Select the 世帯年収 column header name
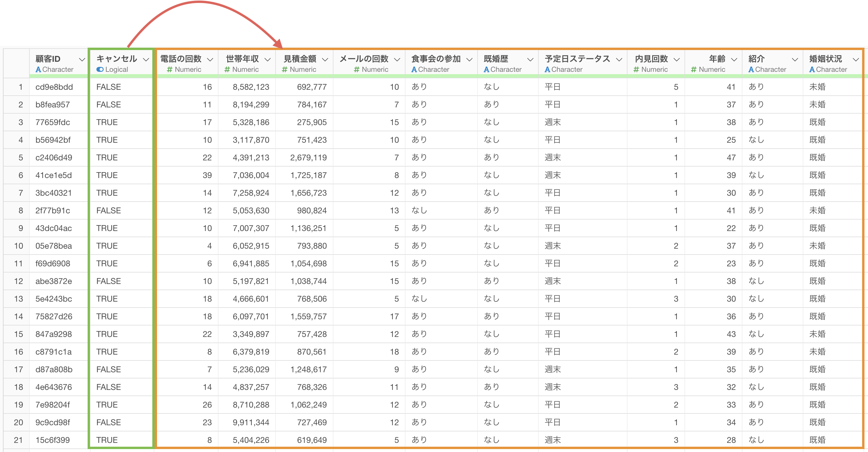The width and height of the screenshot is (868, 452). pyautogui.click(x=243, y=59)
